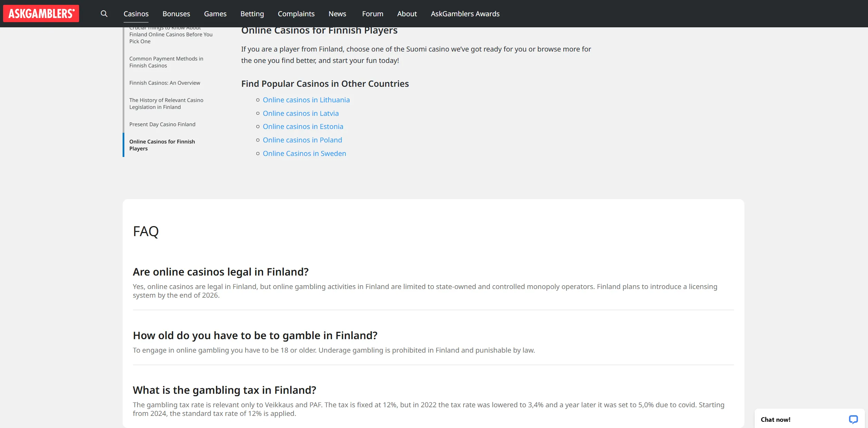
Task: Click 'Find Popular Casinos in Other Countries' heading
Action: click(x=325, y=84)
